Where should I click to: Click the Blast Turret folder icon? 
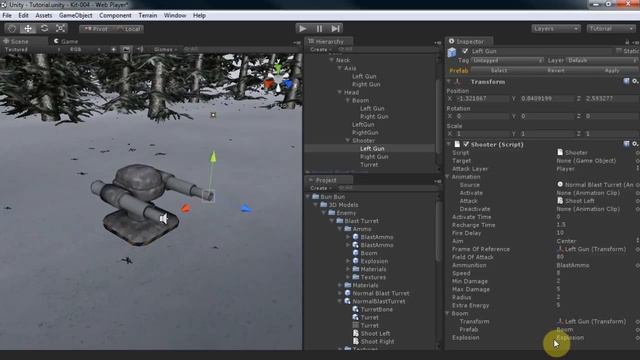[340, 221]
